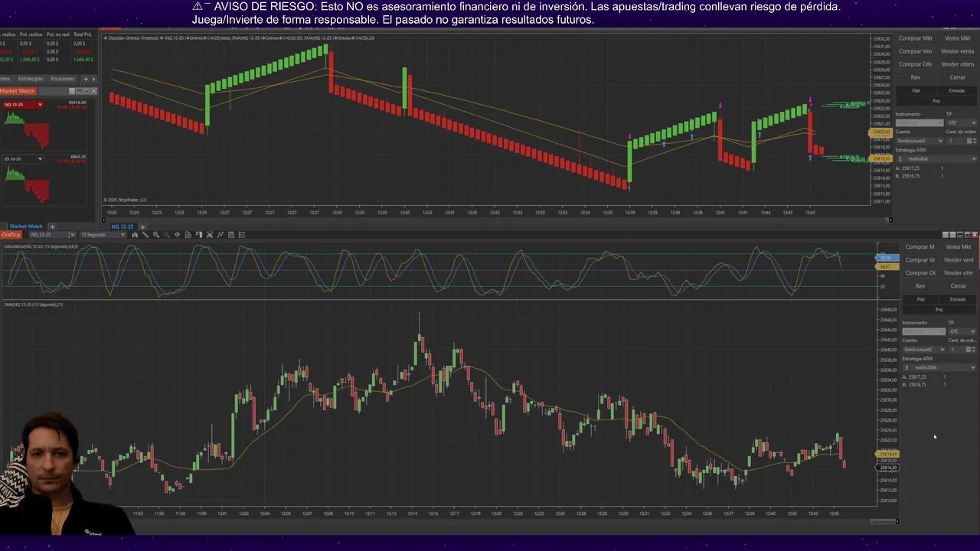This screenshot has height=551, width=980.
Task: Click Vender venta in upper chart trader
Action: [x=957, y=51]
